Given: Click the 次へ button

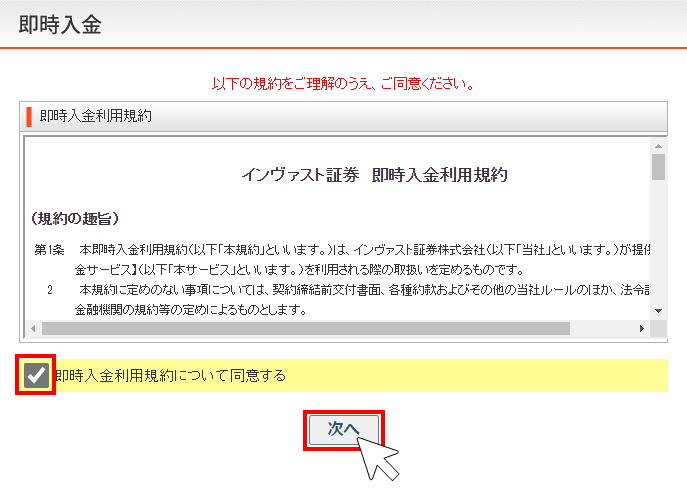Looking at the screenshot, I should [x=344, y=430].
